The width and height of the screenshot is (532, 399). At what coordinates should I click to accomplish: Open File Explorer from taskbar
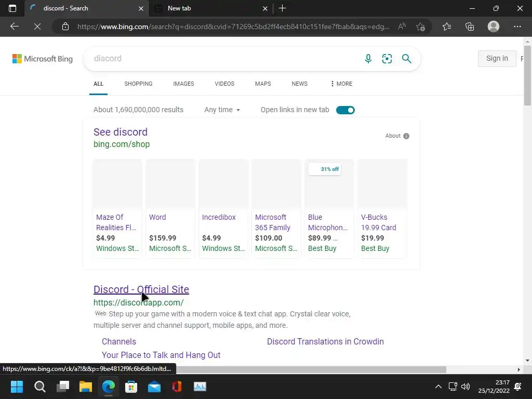coord(86,387)
